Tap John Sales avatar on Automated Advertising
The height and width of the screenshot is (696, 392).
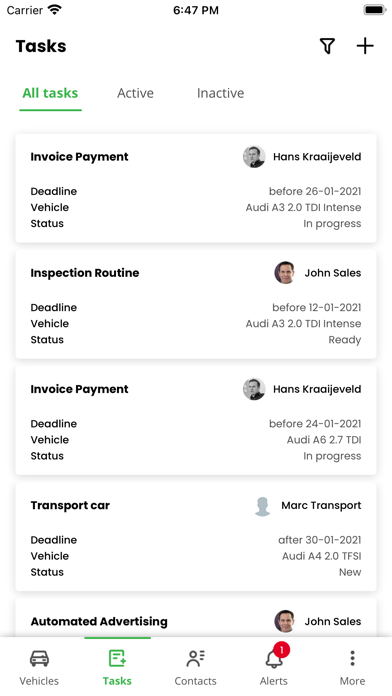(285, 621)
